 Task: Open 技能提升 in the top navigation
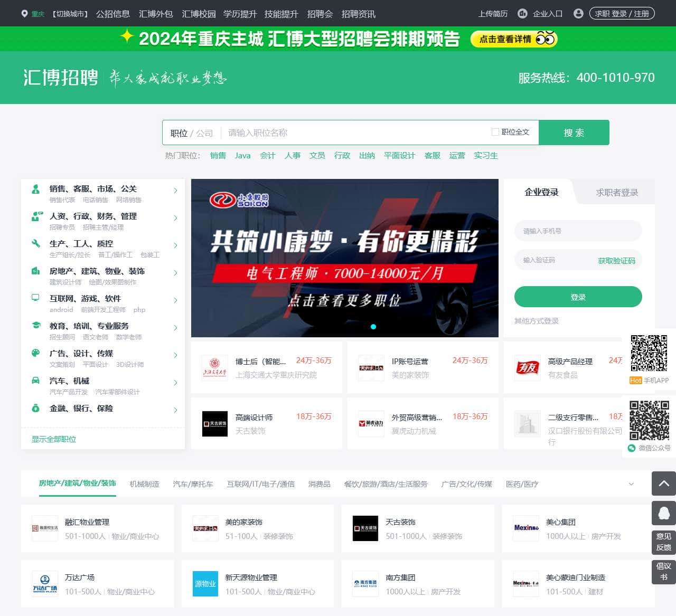coord(281,14)
